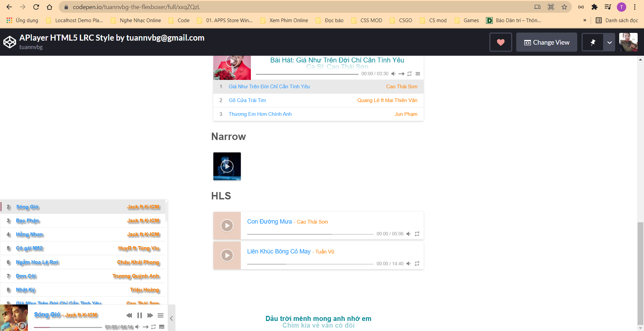Pin this pen using the pin icon
Viewport: 644px width, 331px height.
coord(593,42)
